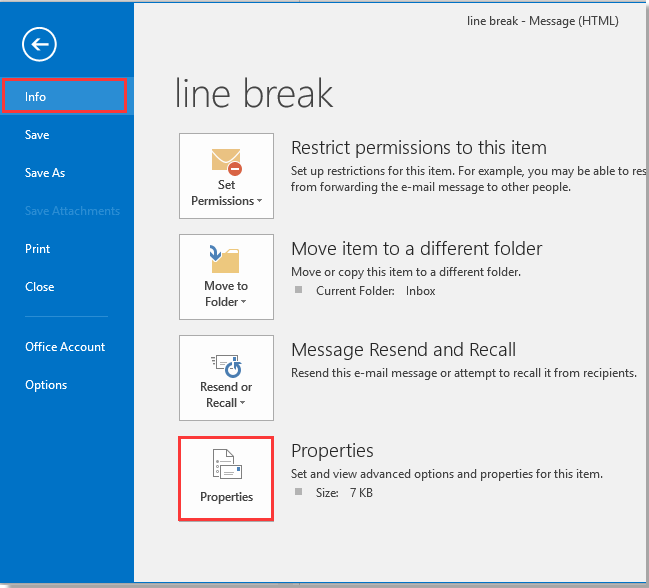The width and height of the screenshot is (649, 588).
Task: Open the Save As option
Action: [x=45, y=173]
